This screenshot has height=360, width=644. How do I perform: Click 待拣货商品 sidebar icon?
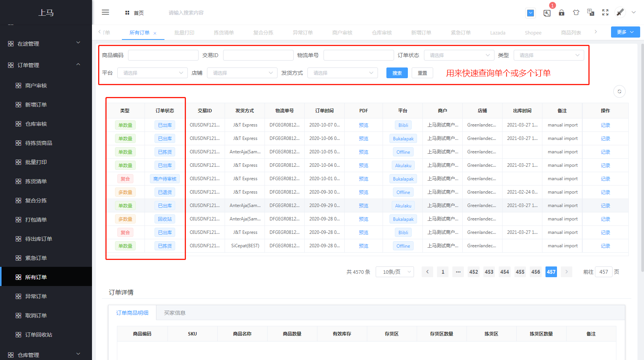[18, 143]
